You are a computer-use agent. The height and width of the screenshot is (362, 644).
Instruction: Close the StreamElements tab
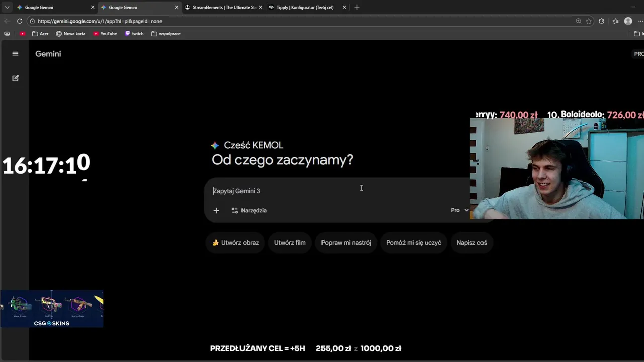pyautogui.click(x=260, y=7)
